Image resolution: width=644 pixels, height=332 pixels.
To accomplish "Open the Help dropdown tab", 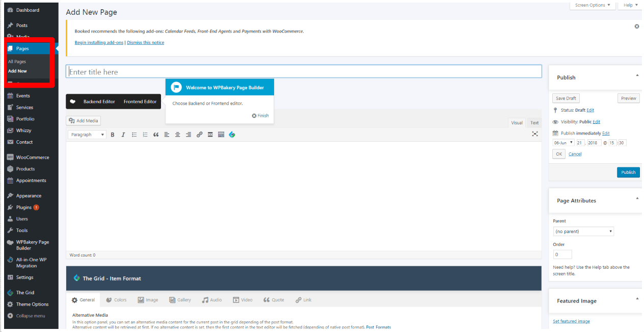I will pyautogui.click(x=631, y=5).
